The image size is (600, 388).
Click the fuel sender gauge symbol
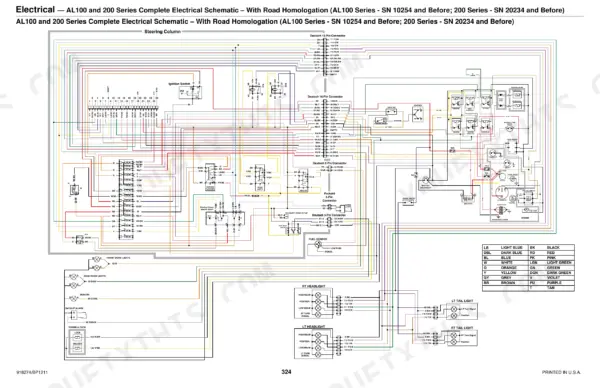point(318,245)
